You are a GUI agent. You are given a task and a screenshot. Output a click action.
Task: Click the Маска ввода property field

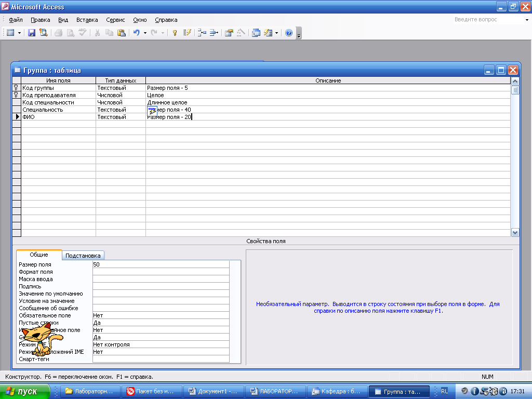coord(161,279)
